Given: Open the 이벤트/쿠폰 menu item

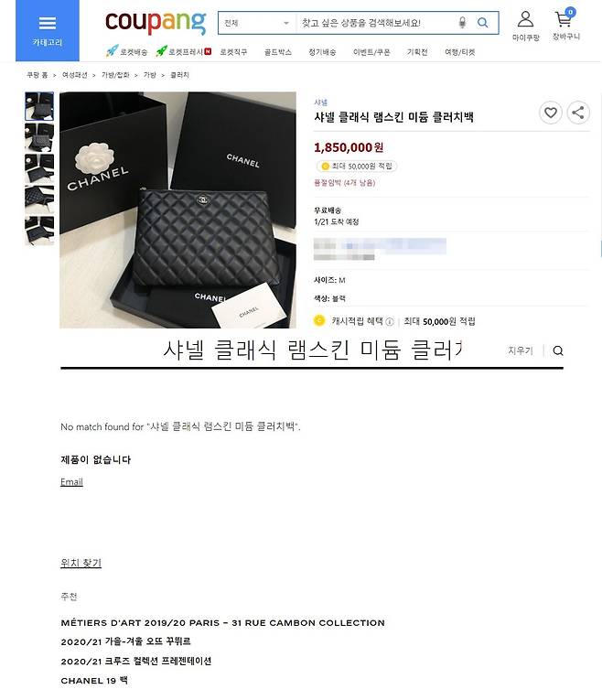Looking at the screenshot, I should pos(371,52).
